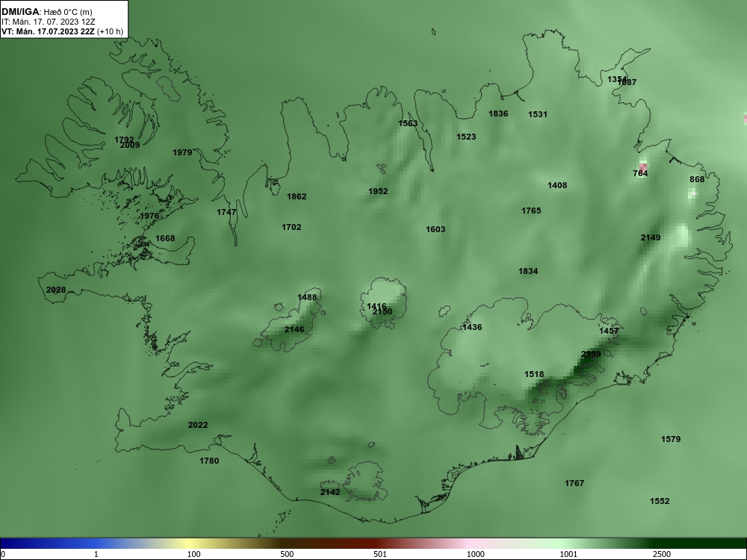
Task: Click the map value 1747
Action: [x=226, y=212]
